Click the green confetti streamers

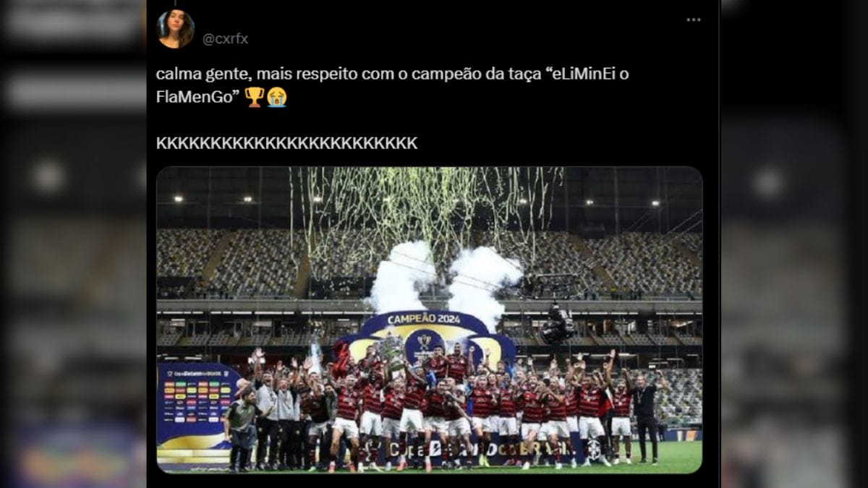pos(427,210)
